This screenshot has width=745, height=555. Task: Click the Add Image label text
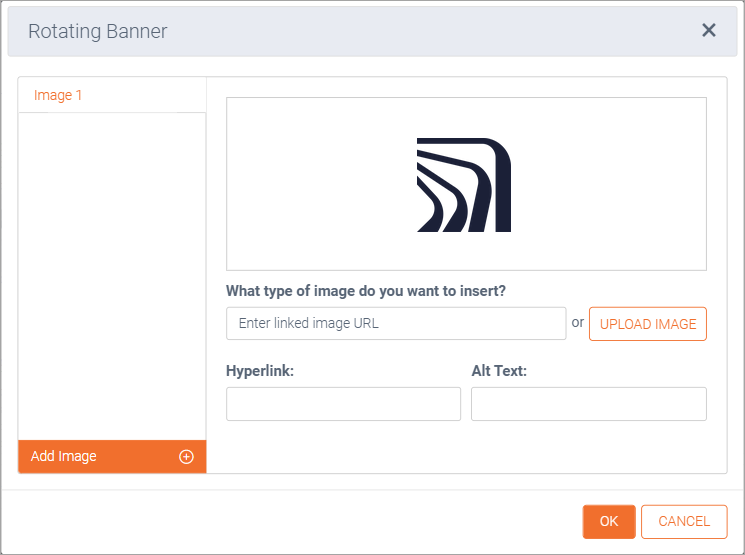(64, 456)
